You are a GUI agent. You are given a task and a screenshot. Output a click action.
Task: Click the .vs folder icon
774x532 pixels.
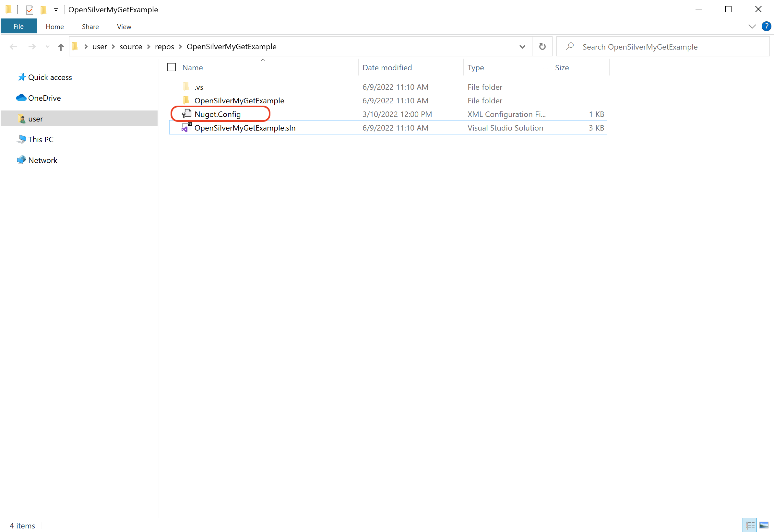tap(186, 87)
